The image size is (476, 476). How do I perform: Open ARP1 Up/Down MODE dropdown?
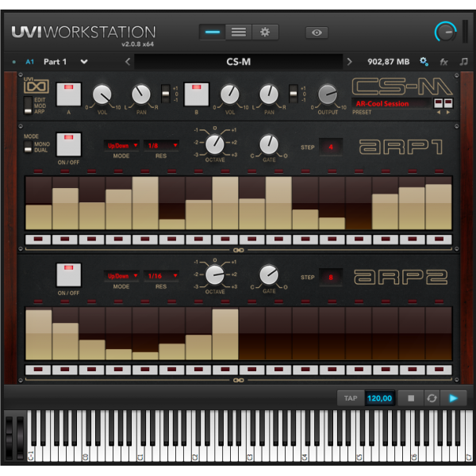pyautogui.click(x=121, y=146)
